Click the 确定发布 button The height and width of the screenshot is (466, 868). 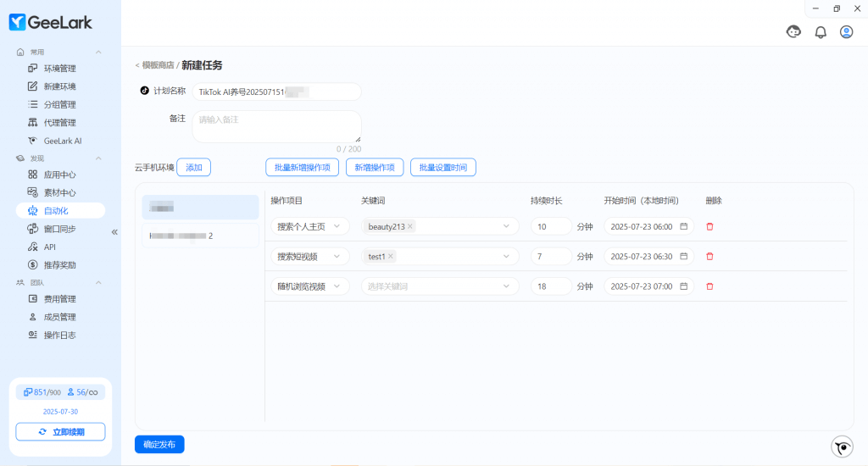pyautogui.click(x=159, y=444)
